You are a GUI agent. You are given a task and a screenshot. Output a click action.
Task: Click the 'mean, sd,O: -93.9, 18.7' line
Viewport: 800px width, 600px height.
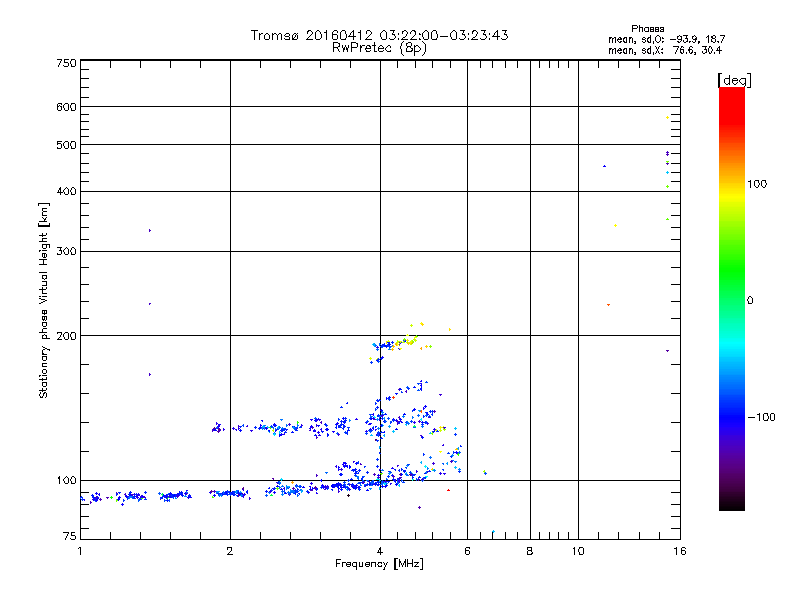[666, 39]
